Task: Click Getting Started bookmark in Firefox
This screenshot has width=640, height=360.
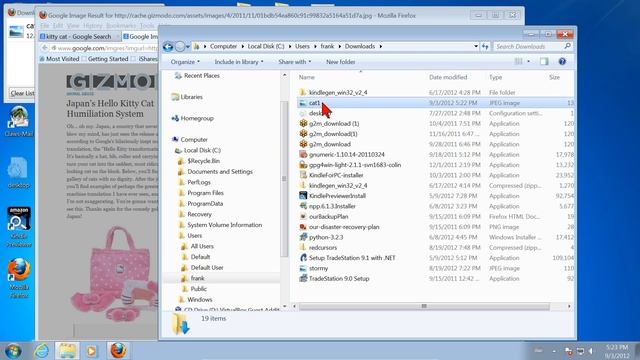Action: pos(105,59)
